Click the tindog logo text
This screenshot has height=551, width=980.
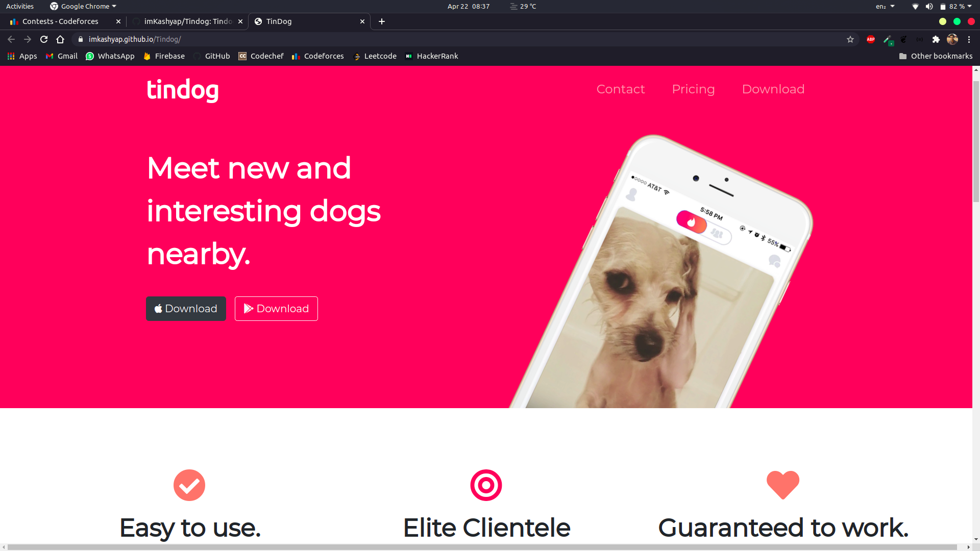(182, 89)
